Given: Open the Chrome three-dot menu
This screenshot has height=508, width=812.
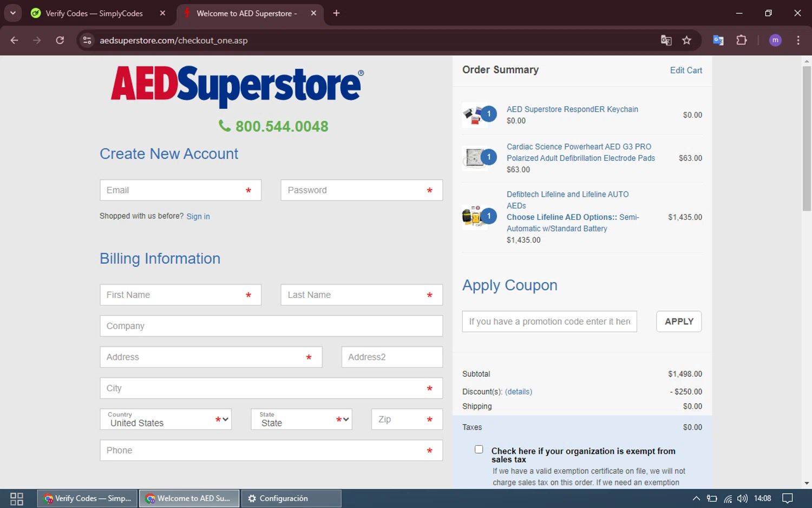Looking at the screenshot, I should click(x=798, y=40).
